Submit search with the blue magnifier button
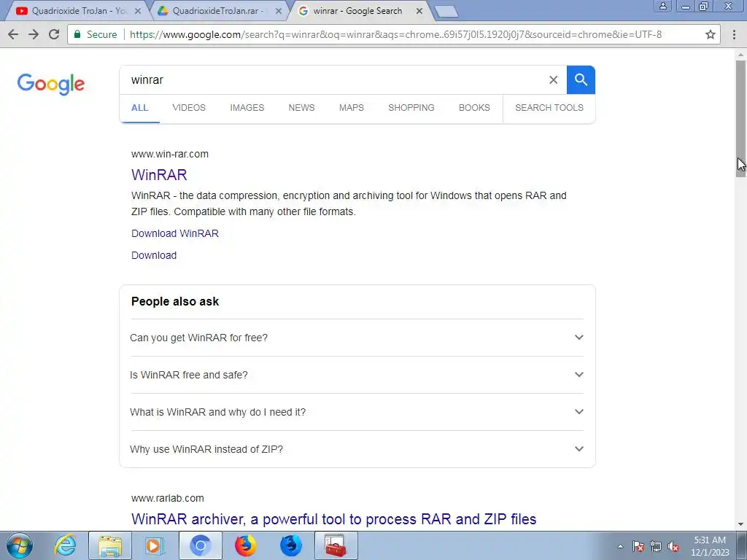 pos(581,80)
